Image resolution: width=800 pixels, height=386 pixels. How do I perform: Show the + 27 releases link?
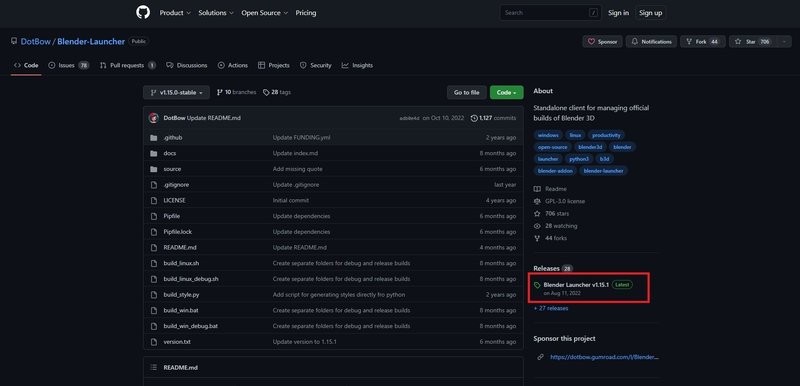tap(551, 308)
